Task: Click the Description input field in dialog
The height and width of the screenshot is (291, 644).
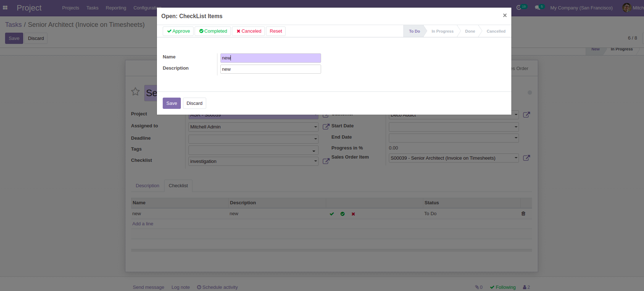Action: [270, 69]
